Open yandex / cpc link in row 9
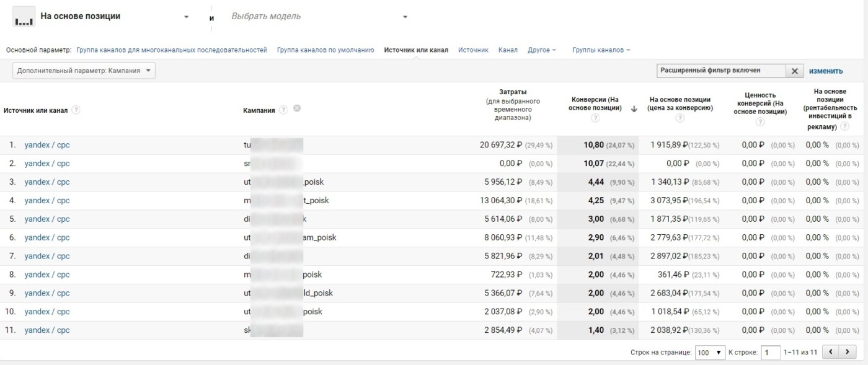The width and height of the screenshot is (868, 365). [47, 294]
